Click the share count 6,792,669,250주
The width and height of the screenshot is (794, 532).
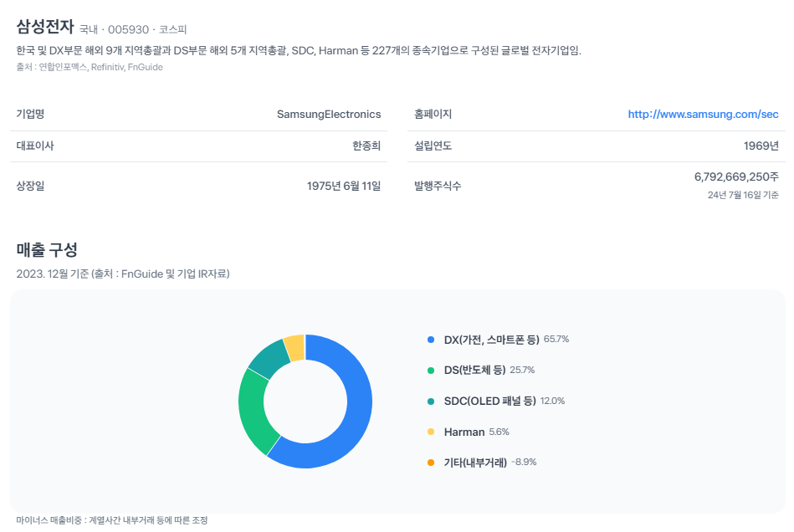click(736, 177)
